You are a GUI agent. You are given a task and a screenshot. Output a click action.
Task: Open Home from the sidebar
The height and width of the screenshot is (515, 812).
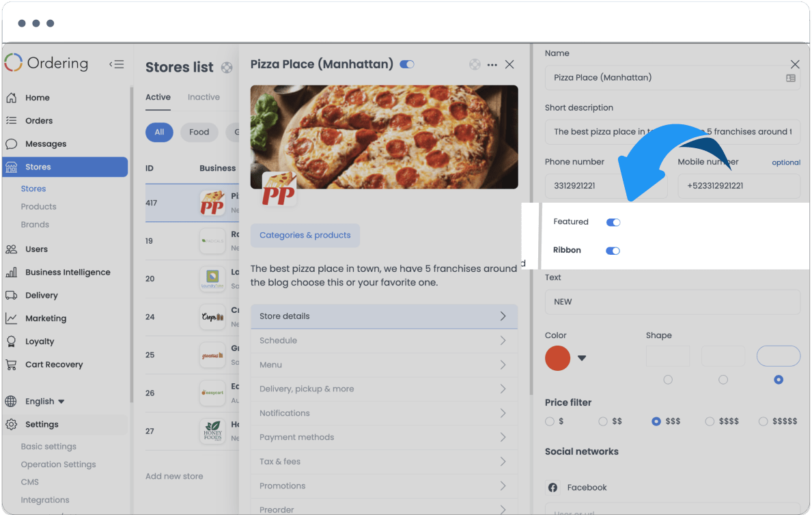coord(38,98)
